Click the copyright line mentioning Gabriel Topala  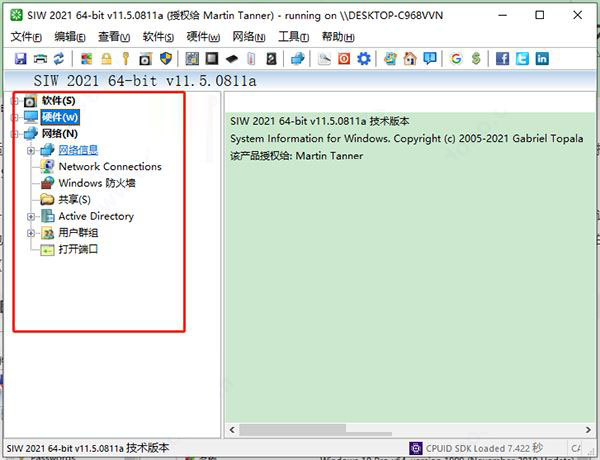(x=407, y=138)
